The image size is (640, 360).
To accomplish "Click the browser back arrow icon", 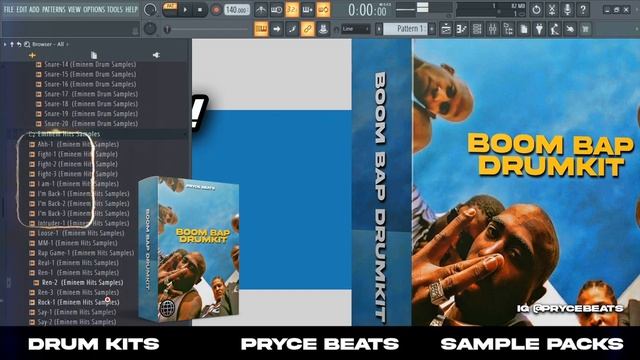I will point(19,44).
